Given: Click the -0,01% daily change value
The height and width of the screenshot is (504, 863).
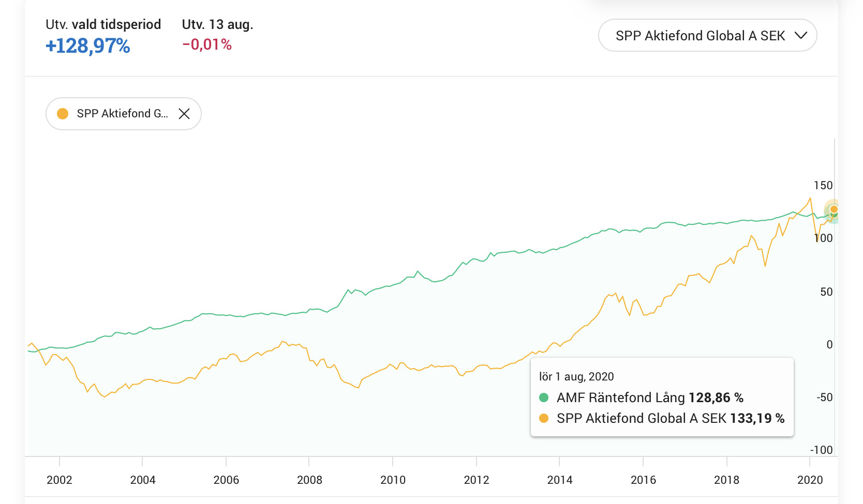Looking at the screenshot, I should pyautogui.click(x=207, y=45).
